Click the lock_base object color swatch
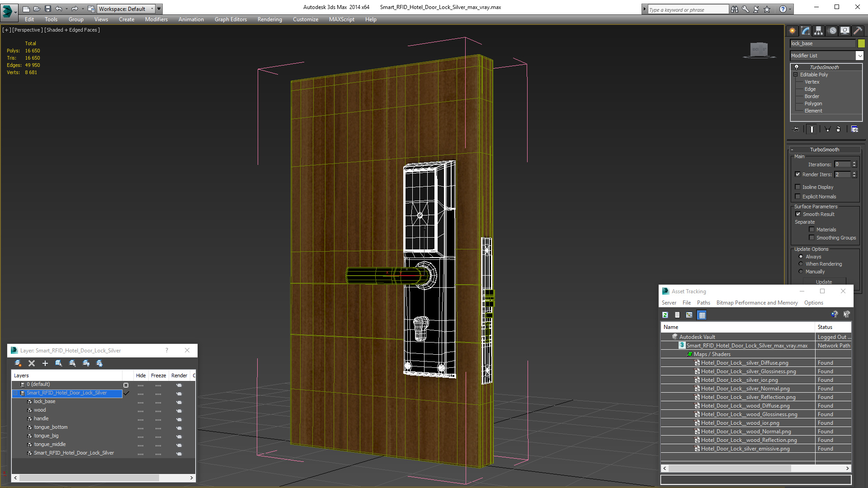Screen dimensions: 868x488 (861, 43)
